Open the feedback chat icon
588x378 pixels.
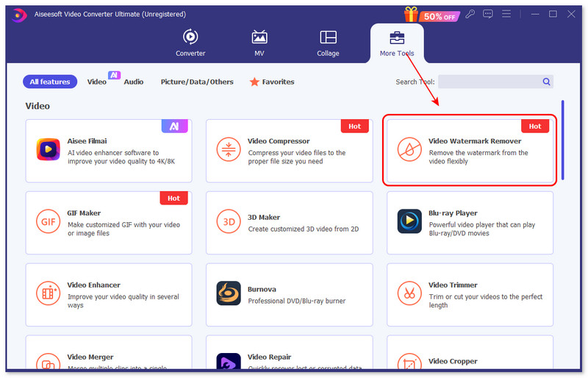coord(488,14)
